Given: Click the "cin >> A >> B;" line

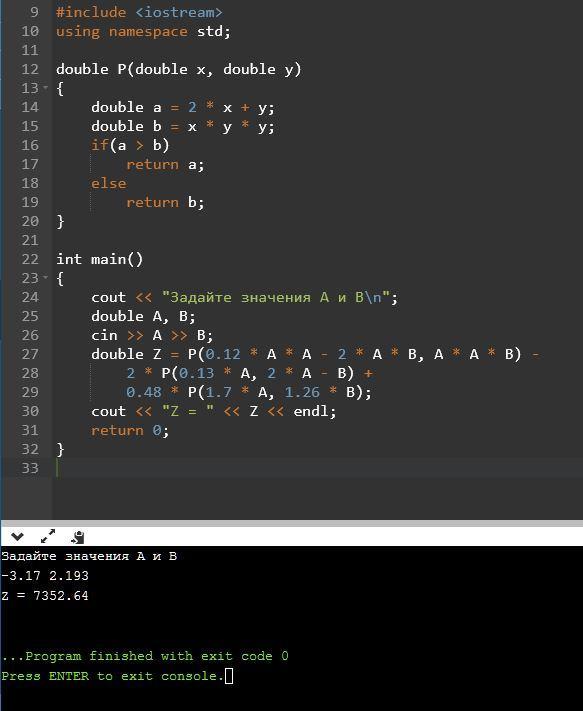Looking at the screenshot, I should pyautogui.click(x=152, y=336).
